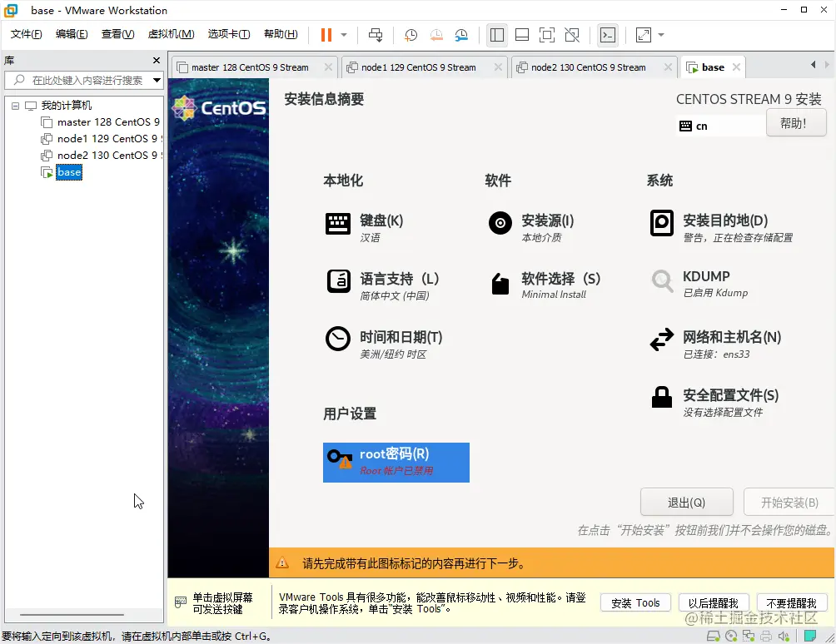Click the 以后提醒我 button
The height and width of the screenshot is (644, 836).
pyautogui.click(x=714, y=603)
